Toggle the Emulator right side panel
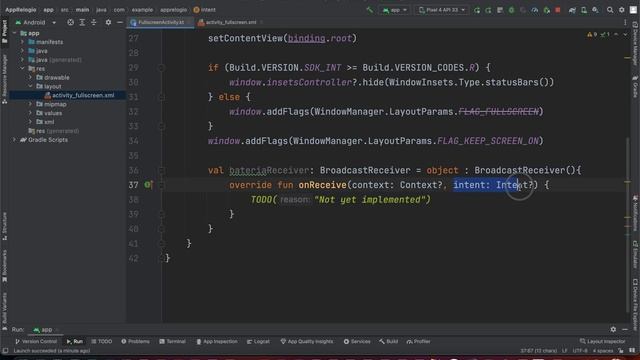This screenshot has height=360, width=640. (x=636, y=255)
